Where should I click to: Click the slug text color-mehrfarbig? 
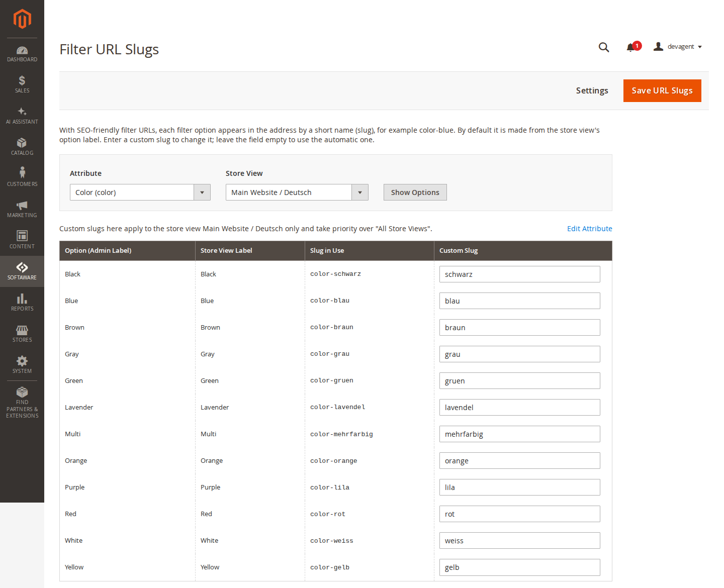pos(341,434)
